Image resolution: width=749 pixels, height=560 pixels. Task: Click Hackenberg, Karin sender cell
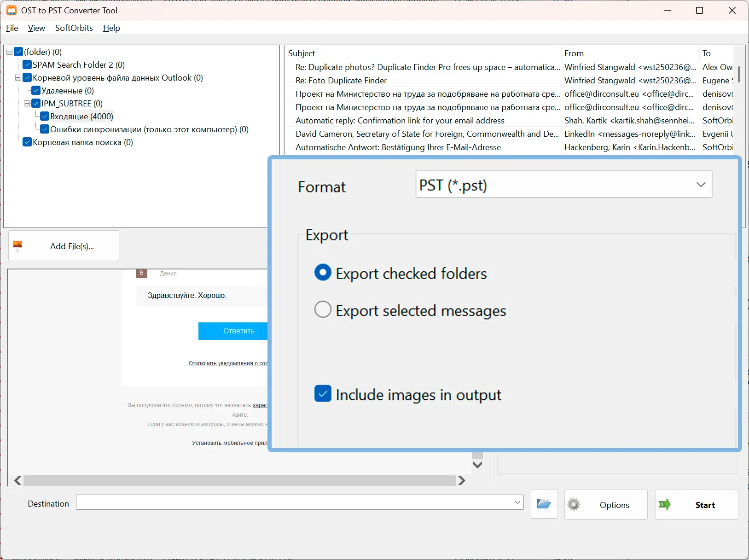click(630, 147)
